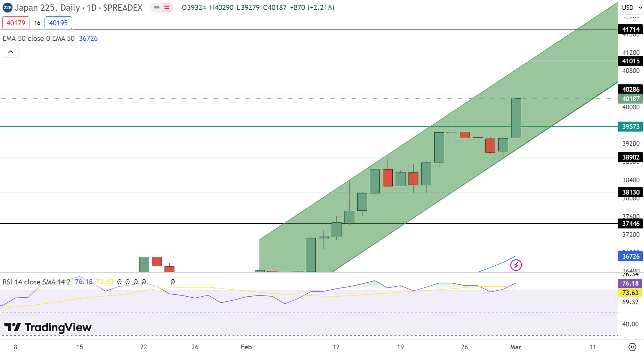Click the 19 date label on the time axis

point(400,347)
